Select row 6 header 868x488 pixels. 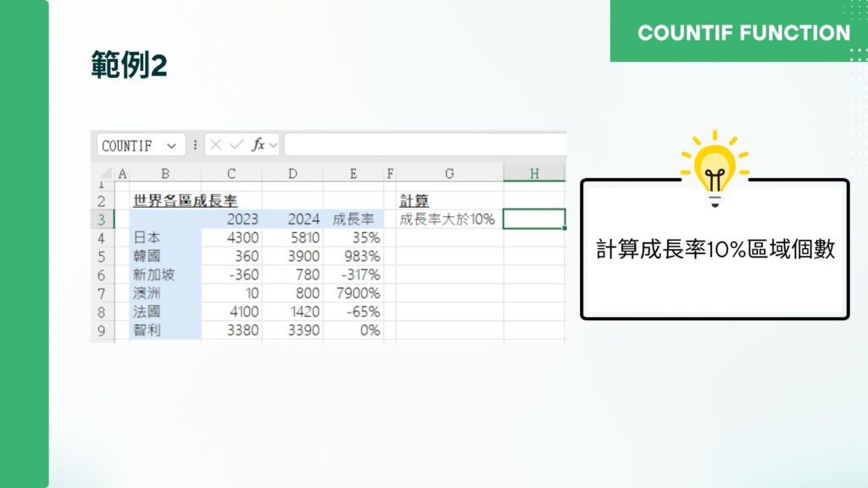(102, 275)
